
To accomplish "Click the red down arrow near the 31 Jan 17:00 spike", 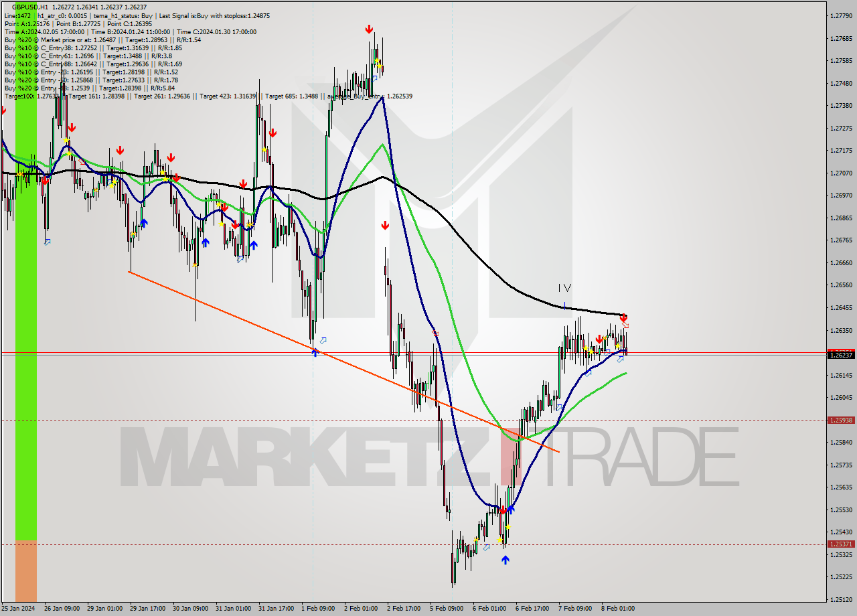I will 272,133.
